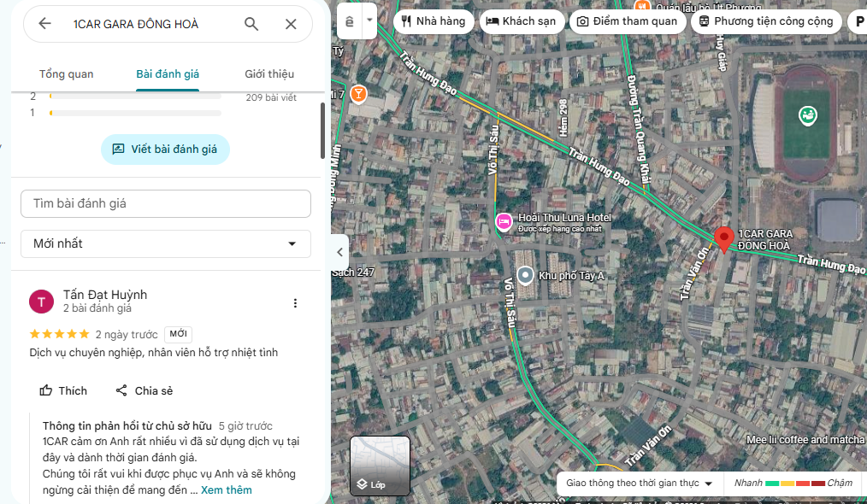Select the Bài đánh giá tab
Screen dimensions: 867x504
coord(168,74)
